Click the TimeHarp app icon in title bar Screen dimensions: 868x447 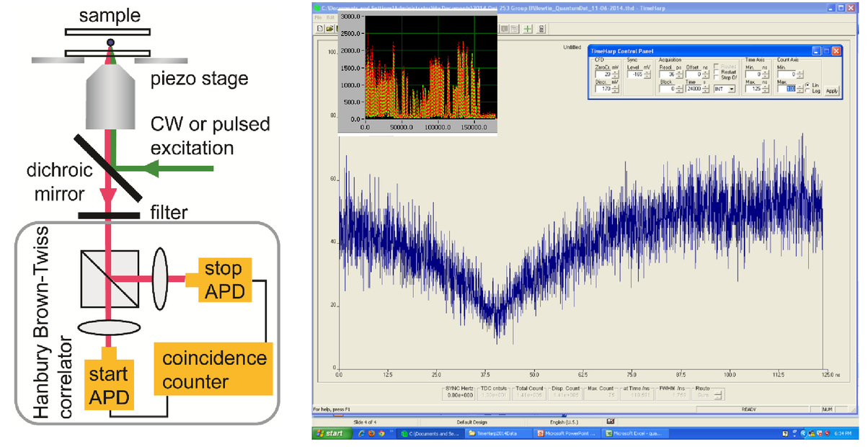tap(316, 7)
